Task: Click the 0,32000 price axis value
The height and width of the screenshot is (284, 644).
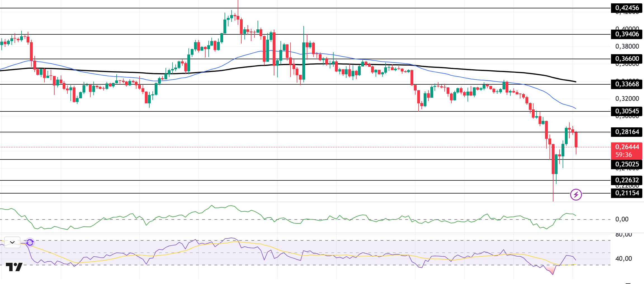Action: pyautogui.click(x=627, y=99)
